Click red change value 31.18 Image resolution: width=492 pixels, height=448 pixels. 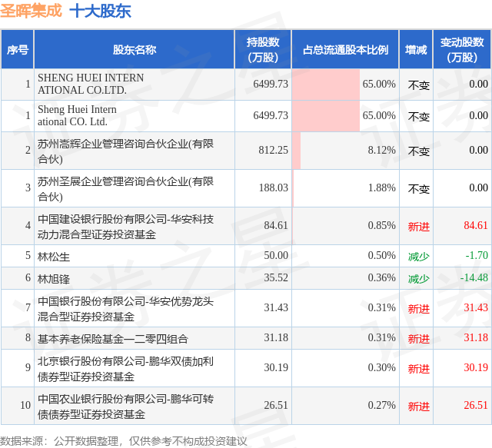(x=476, y=337)
